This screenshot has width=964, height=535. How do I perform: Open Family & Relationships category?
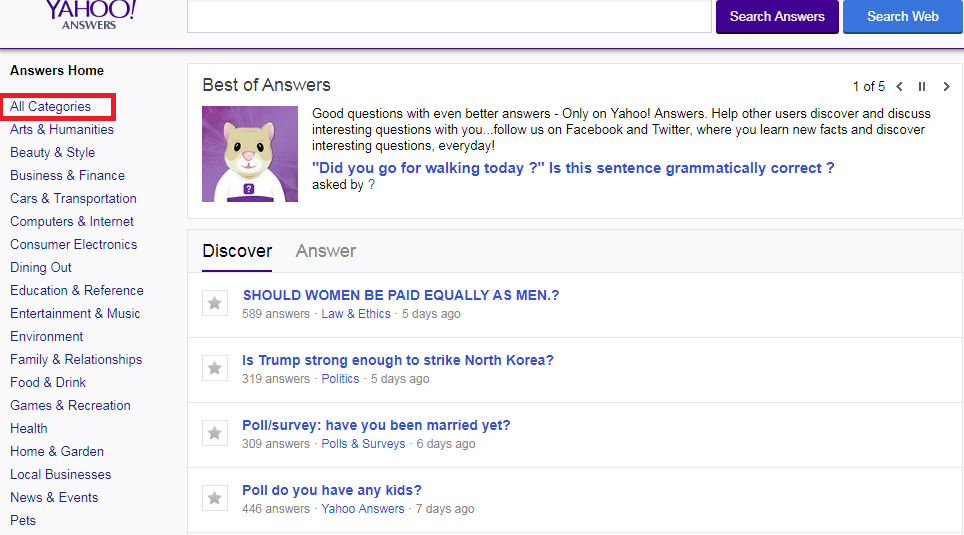[76, 360]
